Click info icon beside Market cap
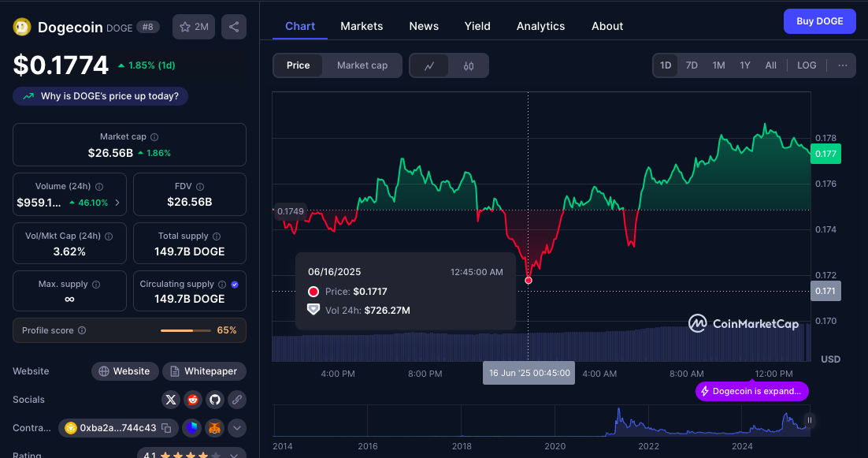 pyautogui.click(x=154, y=137)
